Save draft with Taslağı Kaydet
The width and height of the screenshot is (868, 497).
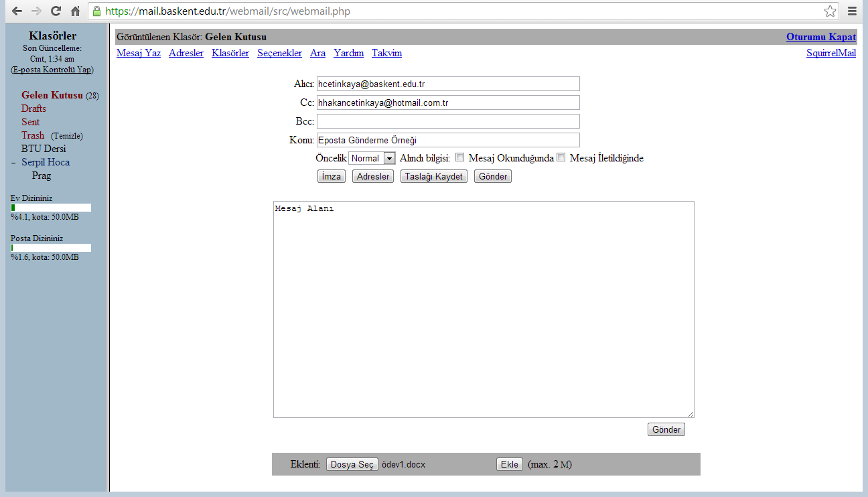pos(434,177)
